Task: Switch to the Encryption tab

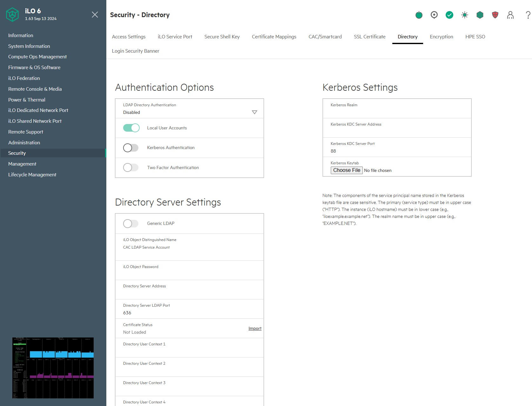Action: [441, 37]
